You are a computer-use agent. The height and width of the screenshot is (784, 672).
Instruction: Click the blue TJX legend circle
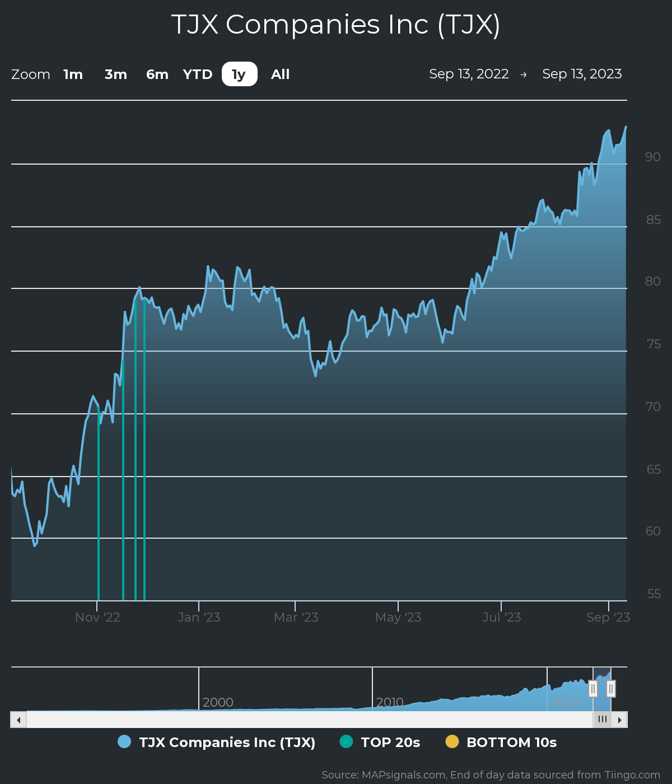tap(124, 742)
